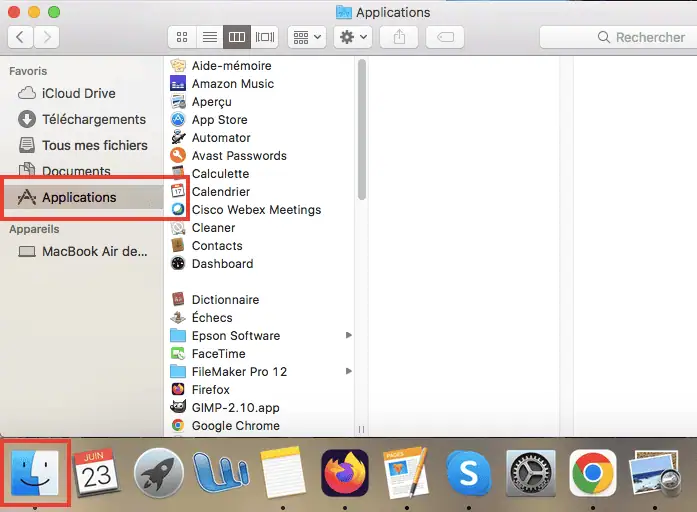
Task: Click the edit tags toolbar button
Action: (x=445, y=37)
